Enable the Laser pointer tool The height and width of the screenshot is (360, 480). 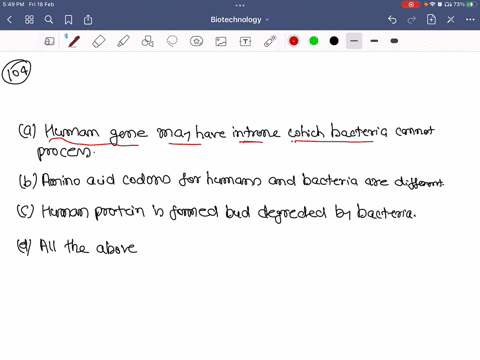tap(270, 41)
